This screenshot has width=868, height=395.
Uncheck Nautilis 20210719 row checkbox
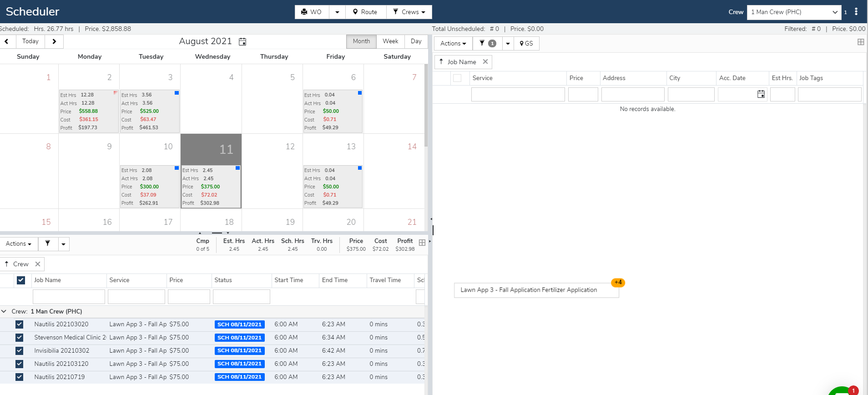pyautogui.click(x=19, y=377)
